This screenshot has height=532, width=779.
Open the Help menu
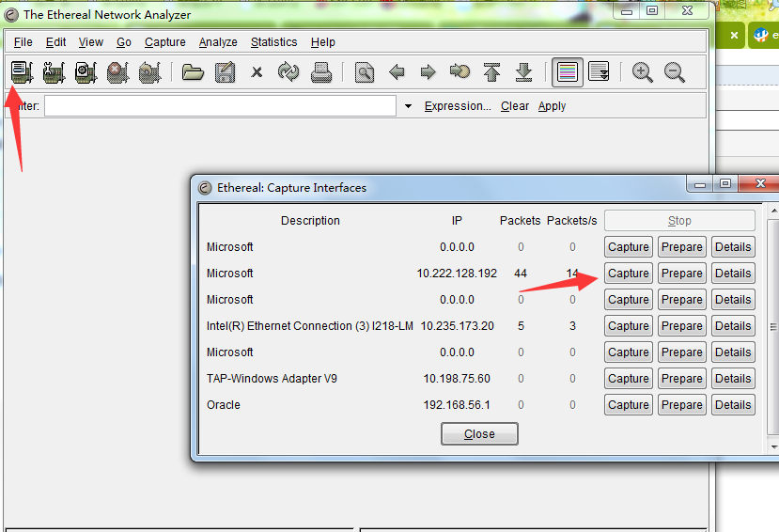(323, 42)
